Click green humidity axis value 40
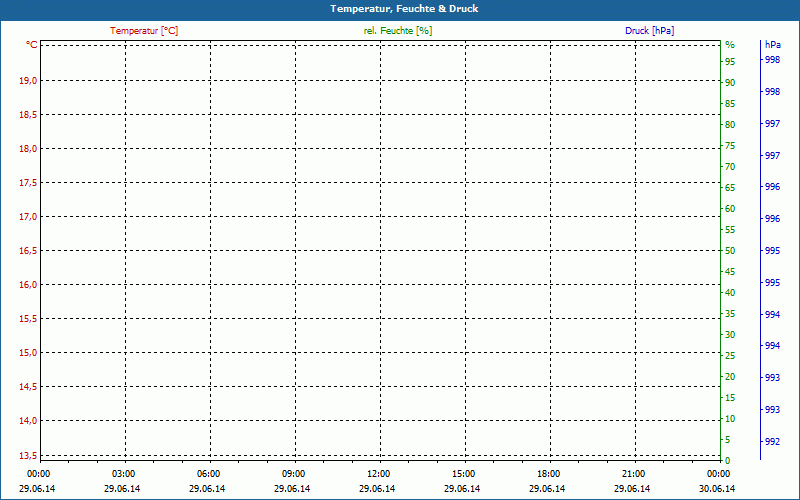The width and height of the screenshot is (800, 500). (730, 293)
